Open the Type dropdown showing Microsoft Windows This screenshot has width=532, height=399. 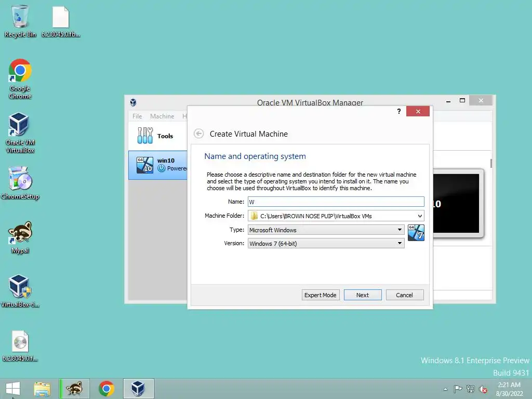326,230
